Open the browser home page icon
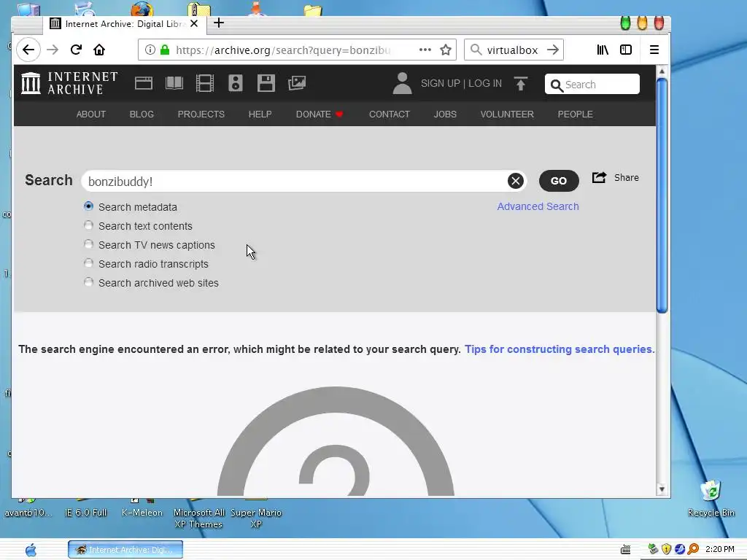747x560 pixels. pos(99,50)
